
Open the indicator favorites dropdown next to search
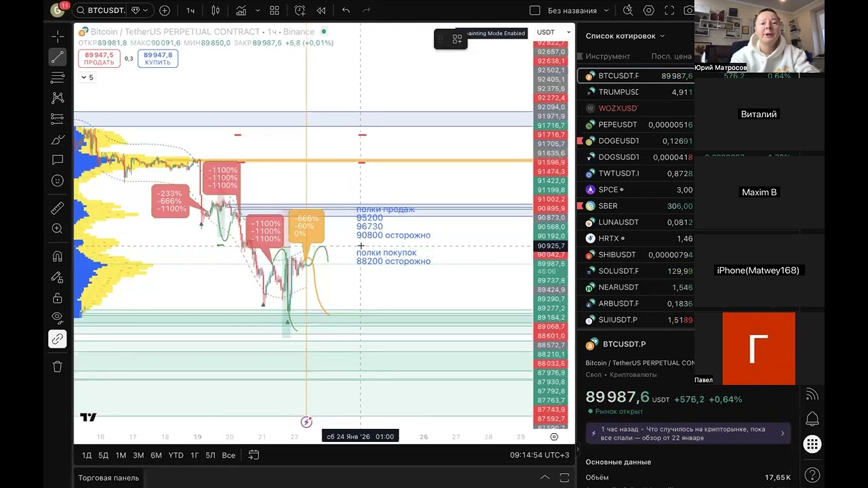[140, 10]
